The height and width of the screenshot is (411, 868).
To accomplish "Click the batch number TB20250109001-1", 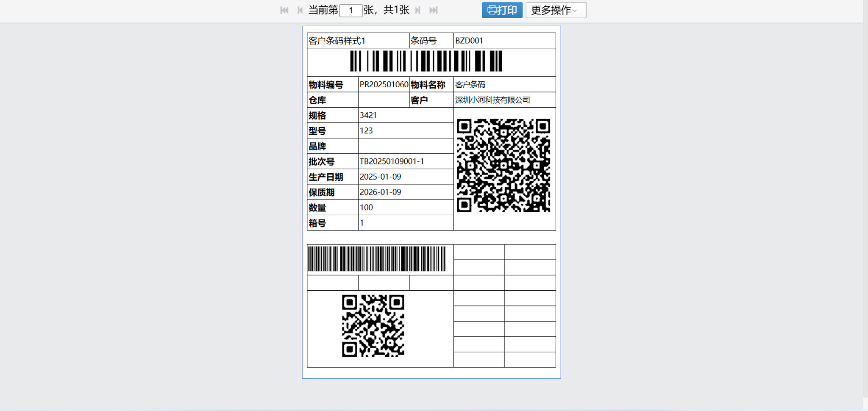I will tap(392, 161).
